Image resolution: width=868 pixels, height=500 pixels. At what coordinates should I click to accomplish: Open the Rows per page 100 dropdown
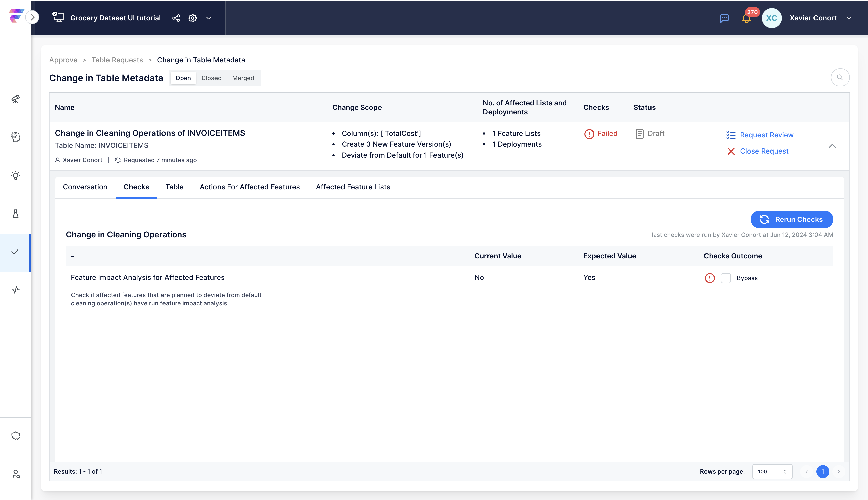(x=772, y=472)
